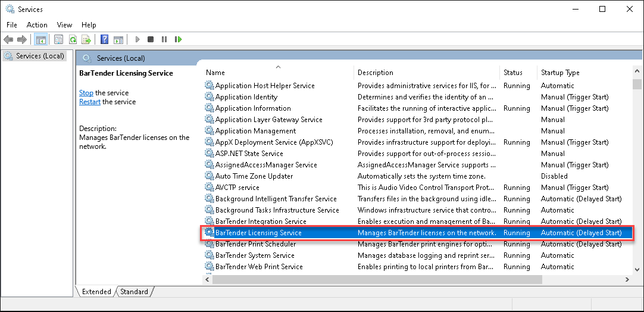Viewport: 644px width, 312px height.
Task: Open the Action menu
Action: 37,25
